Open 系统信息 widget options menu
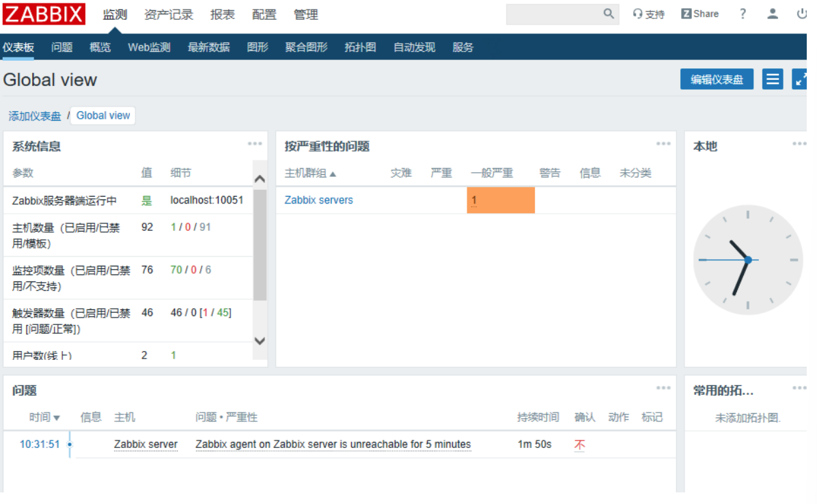Image resolution: width=817 pixels, height=504 pixels. point(255,143)
